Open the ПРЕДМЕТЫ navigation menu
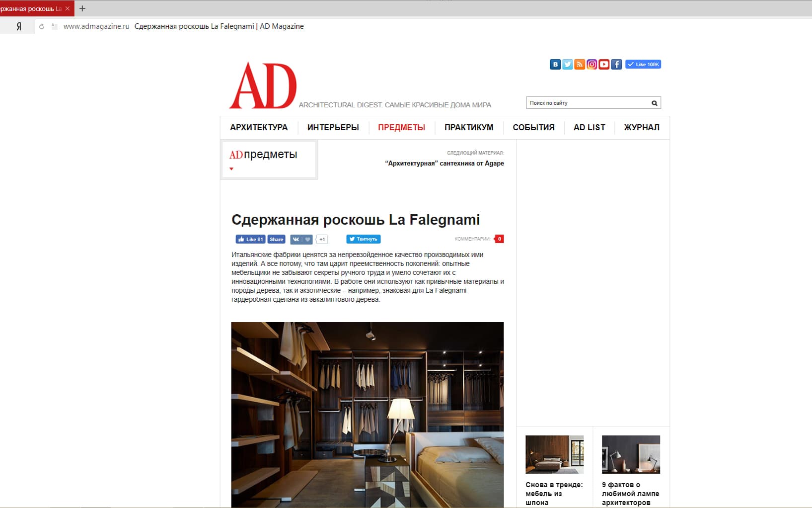Viewport: 812px width, 508px height. point(401,128)
